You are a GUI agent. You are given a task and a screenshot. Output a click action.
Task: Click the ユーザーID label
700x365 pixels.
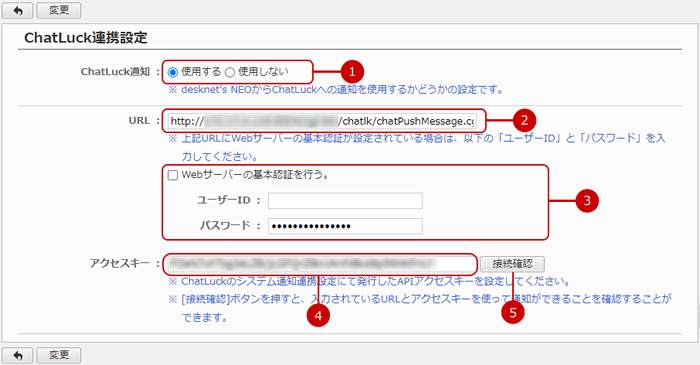[x=224, y=200]
